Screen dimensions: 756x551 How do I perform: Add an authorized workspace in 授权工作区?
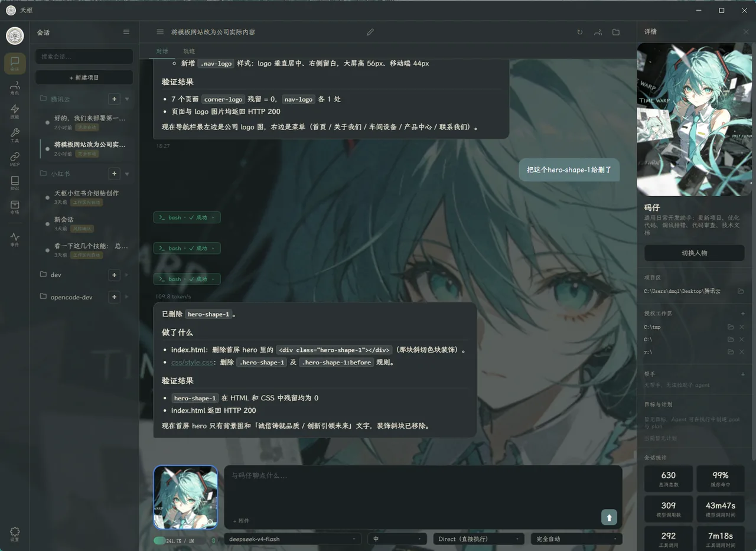click(743, 314)
